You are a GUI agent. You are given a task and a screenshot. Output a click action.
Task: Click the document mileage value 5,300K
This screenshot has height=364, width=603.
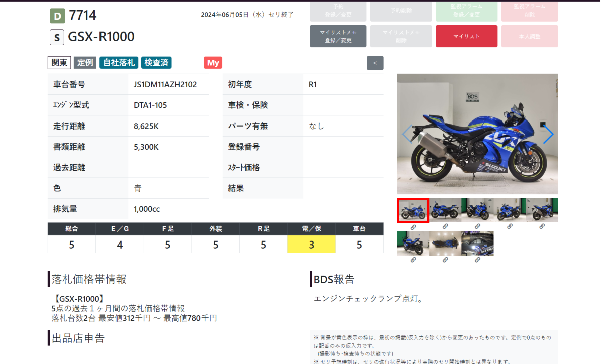point(146,147)
